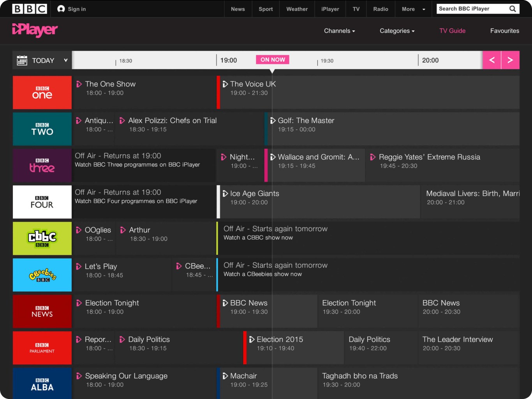Click play icon beside Speaking Our Language
532x399 pixels.
(79, 376)
